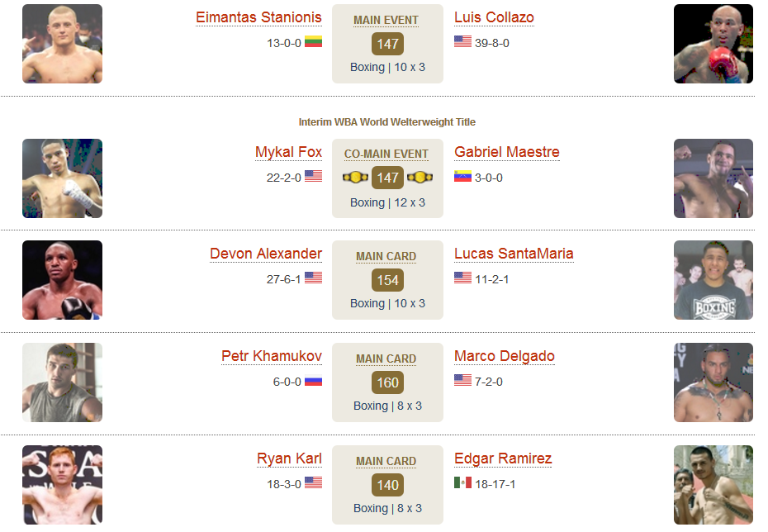Click the Russian flag beside Petr Khamukov

[313, 380]
